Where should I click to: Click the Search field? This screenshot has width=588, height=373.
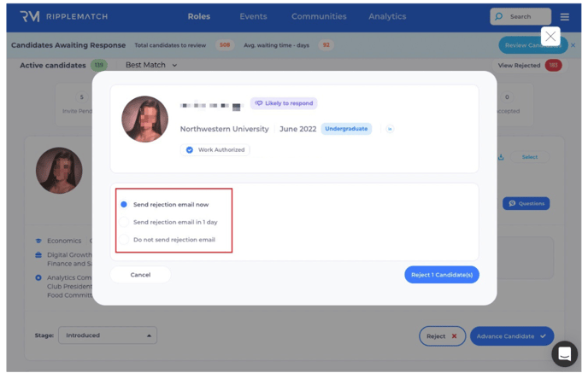click(x=520, y=16)
